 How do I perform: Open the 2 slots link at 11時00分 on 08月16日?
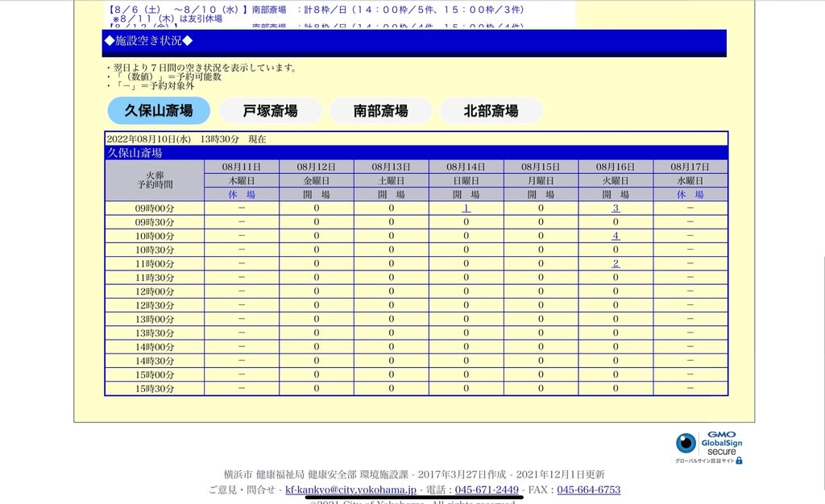[x=616, y=263]
